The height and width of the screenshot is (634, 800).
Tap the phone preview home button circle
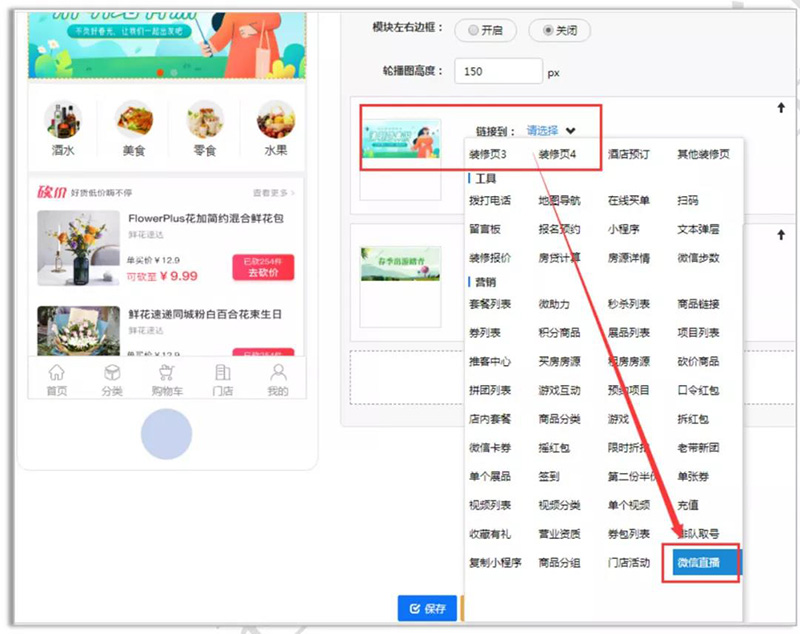(166, 434)
